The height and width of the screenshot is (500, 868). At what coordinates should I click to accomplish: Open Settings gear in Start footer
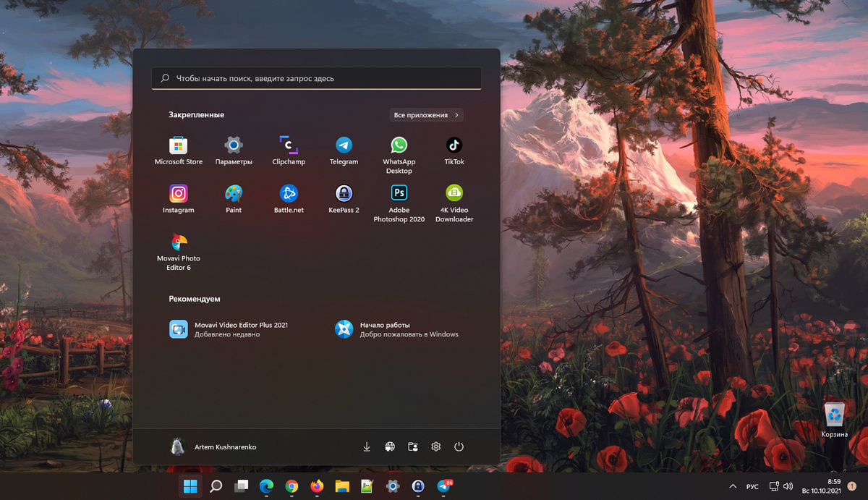(x=436, y=447)
